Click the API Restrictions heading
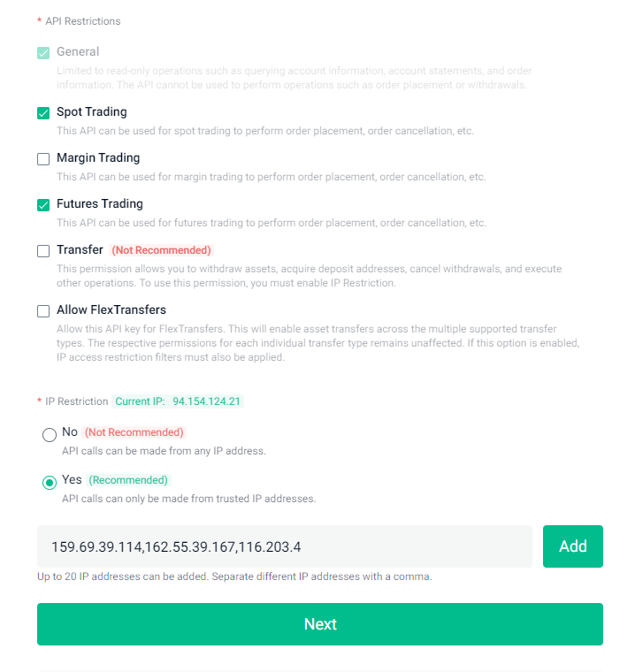 click(82, 21)
